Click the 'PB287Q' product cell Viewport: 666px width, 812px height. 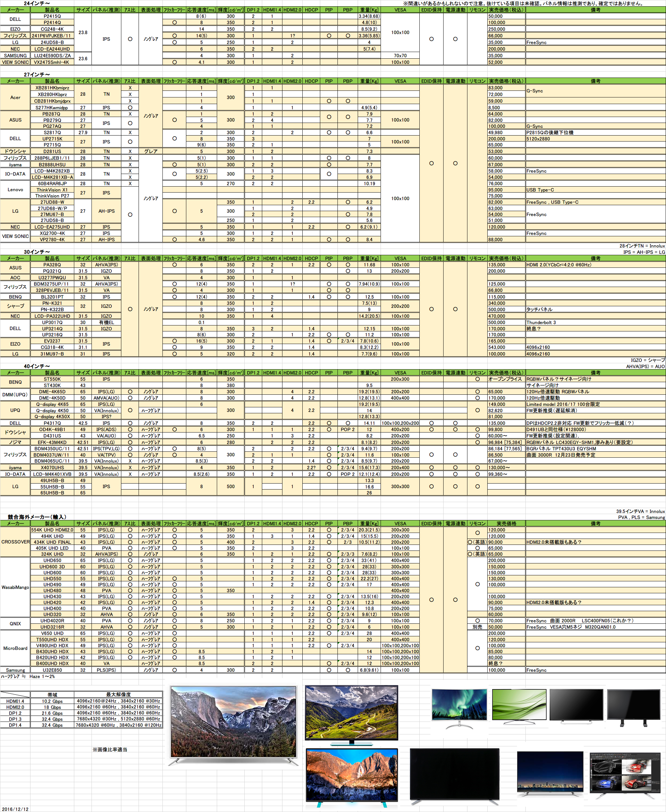(x=52, y=114)
